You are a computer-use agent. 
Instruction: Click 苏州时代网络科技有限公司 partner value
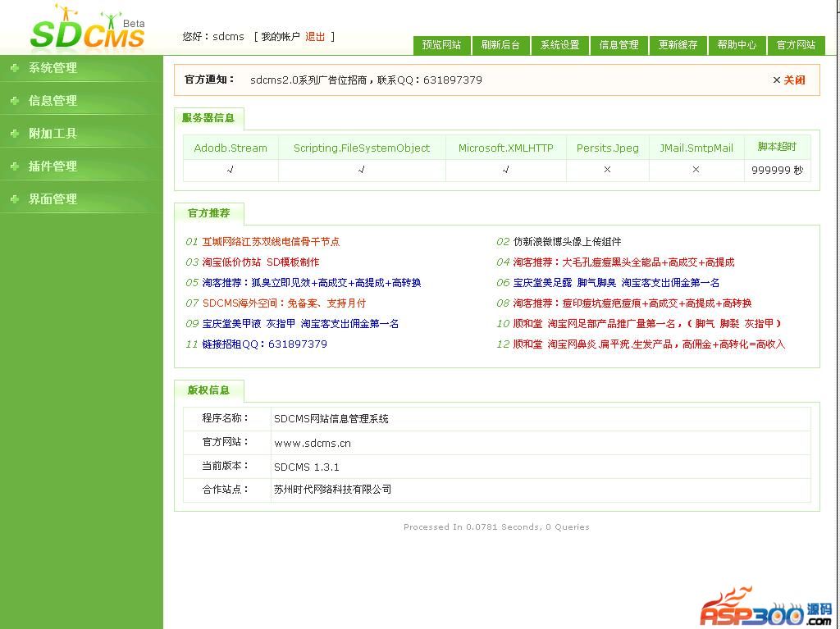point(333,489)
